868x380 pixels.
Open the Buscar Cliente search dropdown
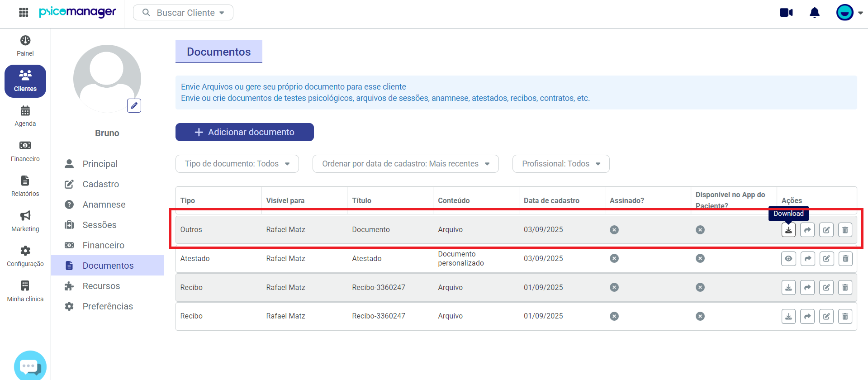[183, 13]
